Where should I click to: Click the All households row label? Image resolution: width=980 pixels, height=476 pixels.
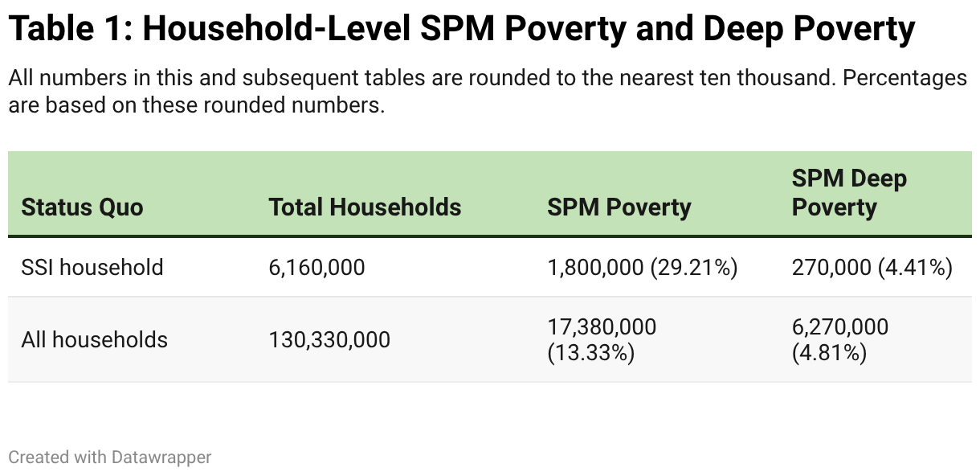95,339
